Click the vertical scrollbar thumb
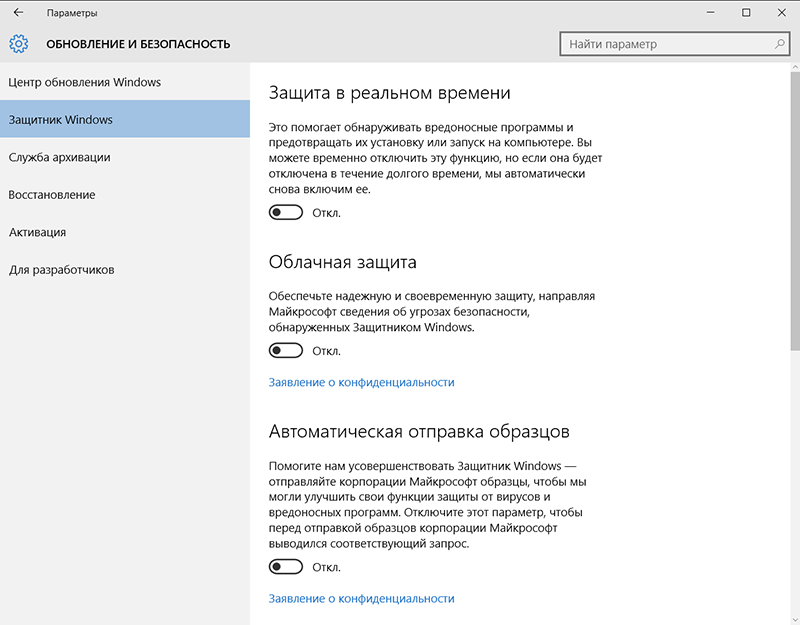 (795, 211)
